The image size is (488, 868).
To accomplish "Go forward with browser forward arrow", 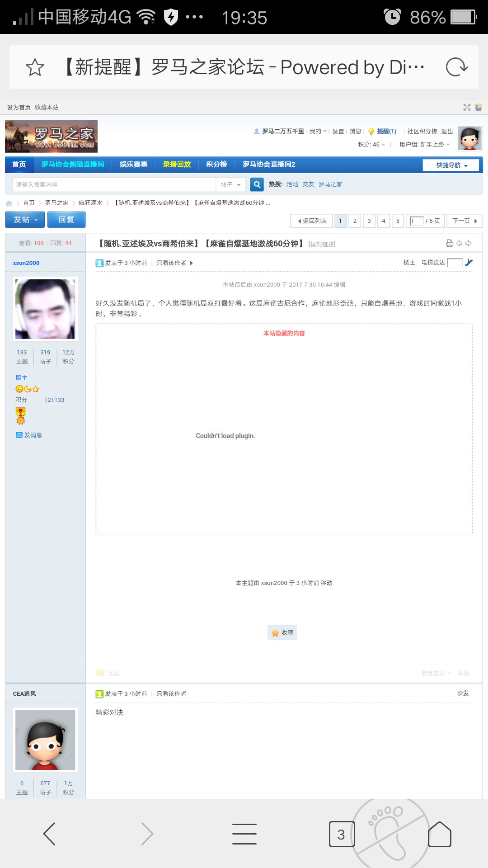I will pyautogui.click(x=147, y=834).
